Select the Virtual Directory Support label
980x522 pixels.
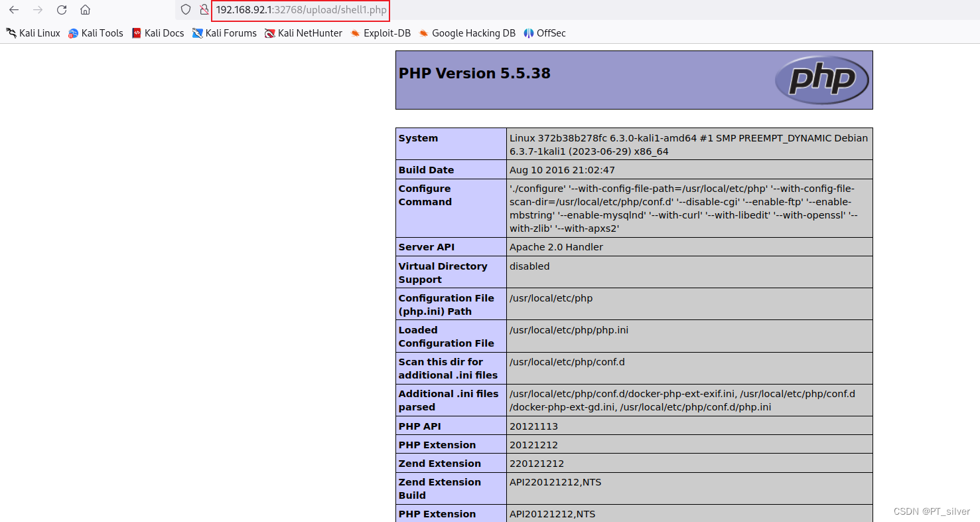coord(443,272)
